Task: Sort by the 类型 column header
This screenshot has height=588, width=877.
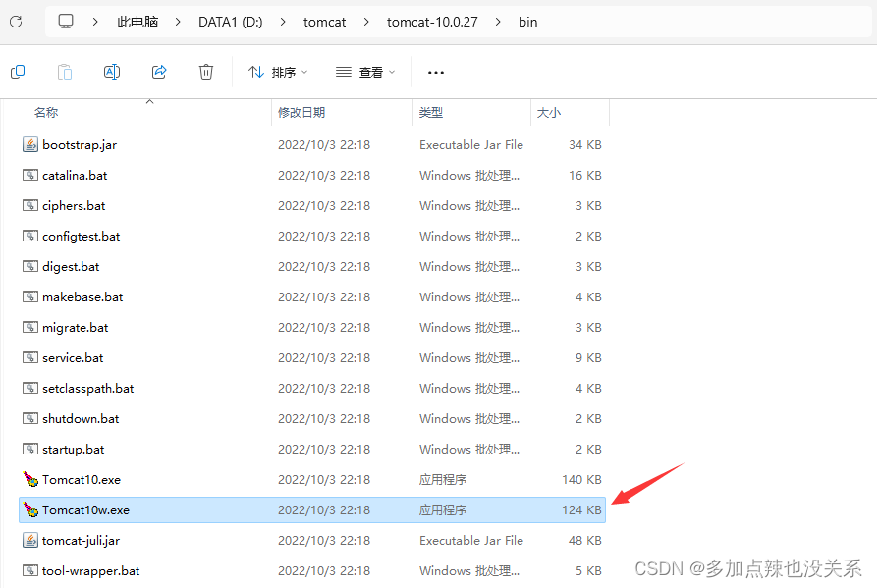Action: [x=431, y=112]
